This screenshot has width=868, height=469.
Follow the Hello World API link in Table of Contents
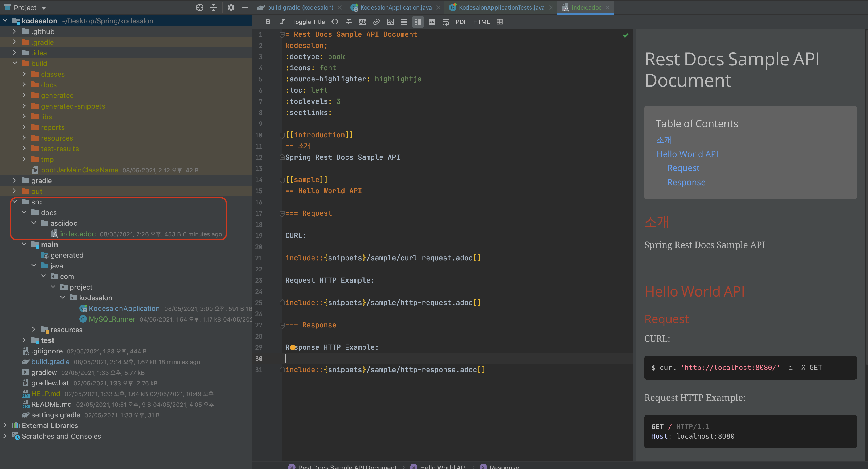coord(687,154)
